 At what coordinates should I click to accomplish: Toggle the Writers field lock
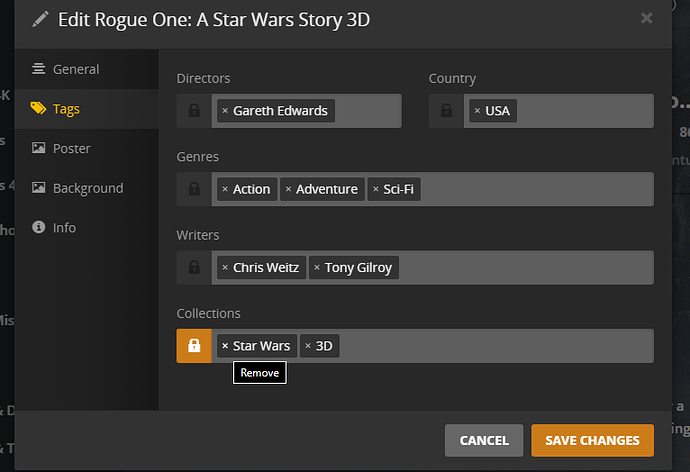[194, 268]
